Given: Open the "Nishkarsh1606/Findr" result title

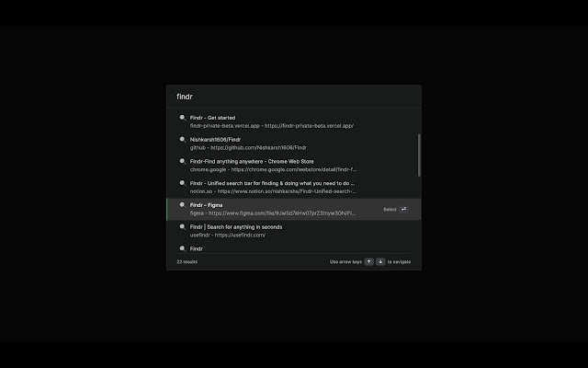Looking at the screenshot, I should coord(215,139).
